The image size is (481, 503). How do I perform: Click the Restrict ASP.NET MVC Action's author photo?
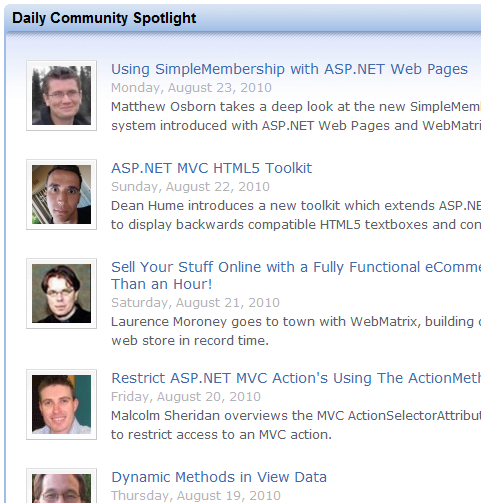pyautogui.click(x=61, y=404)
